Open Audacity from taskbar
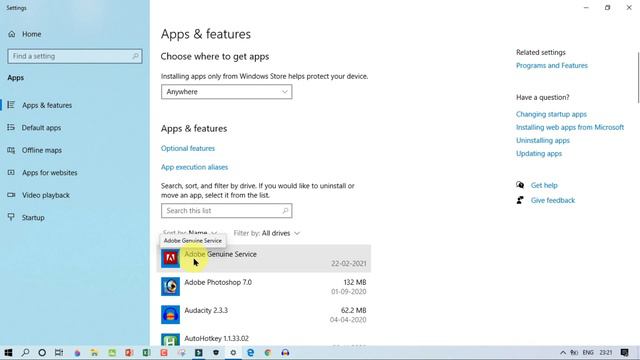Viewport: 640px width, 360px height. [285, 353]
